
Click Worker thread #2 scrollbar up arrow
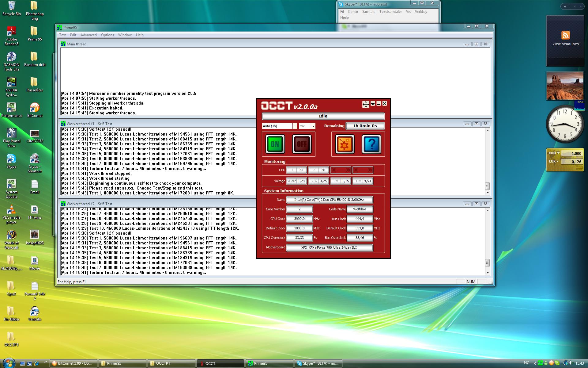(x=487, y=210)
